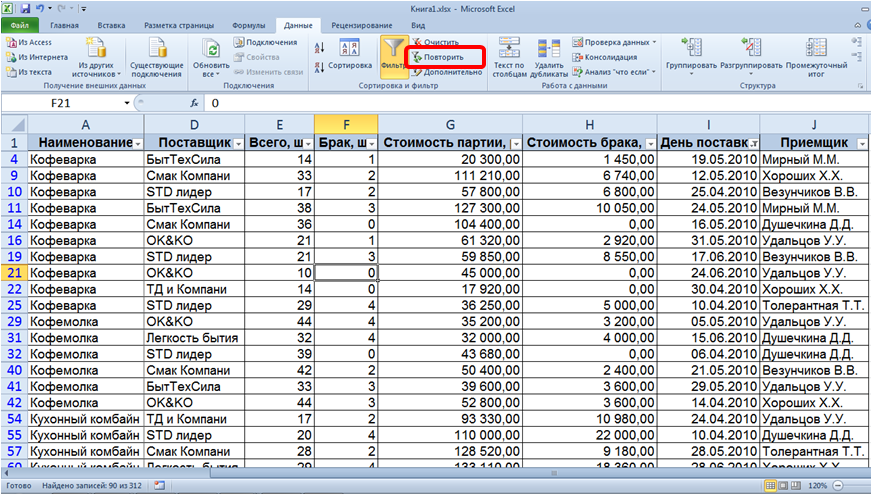Click Existing Connections icon
The image size is (871, 494).
coord(156,50)
